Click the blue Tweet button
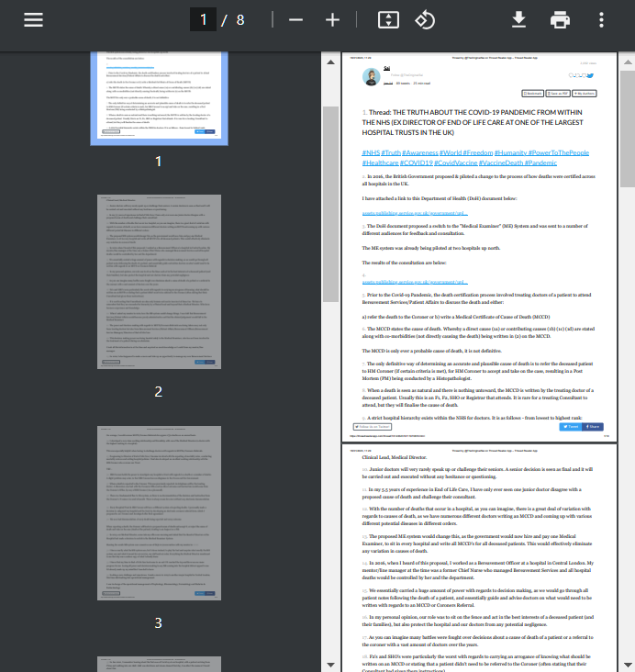This screenshot has width=635, height=672. point(570,427)
